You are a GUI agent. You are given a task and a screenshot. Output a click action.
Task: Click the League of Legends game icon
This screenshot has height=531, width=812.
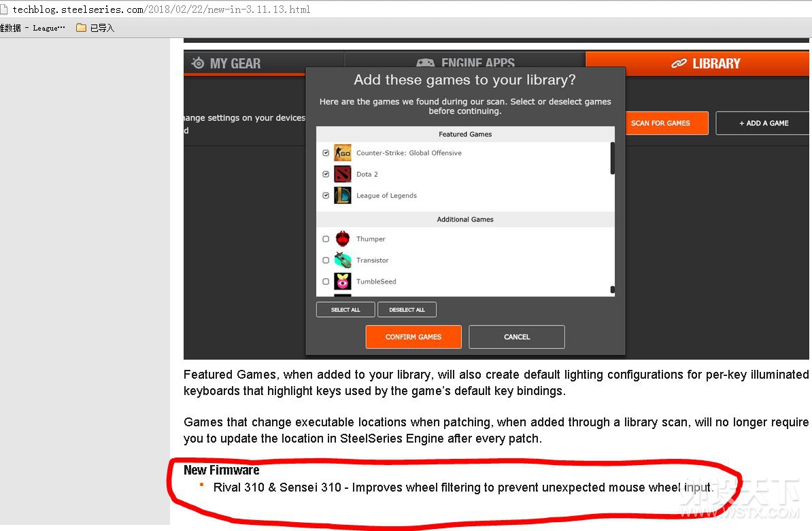pyautogui.click(x=342, y=195)
